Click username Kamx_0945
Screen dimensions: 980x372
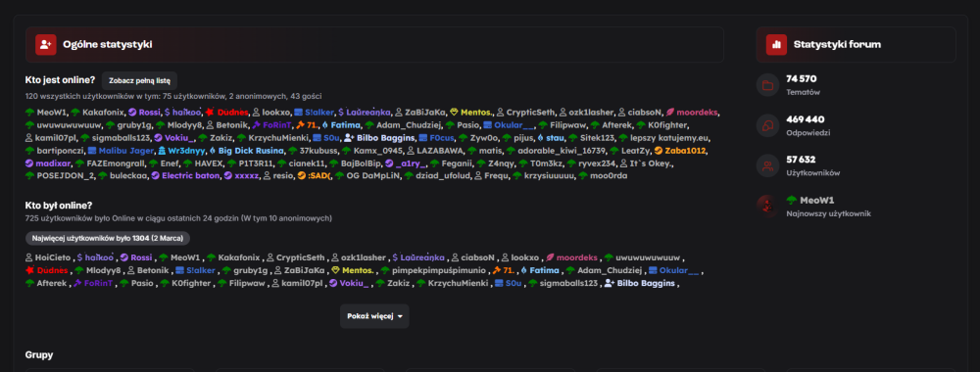tap(378, 151)
